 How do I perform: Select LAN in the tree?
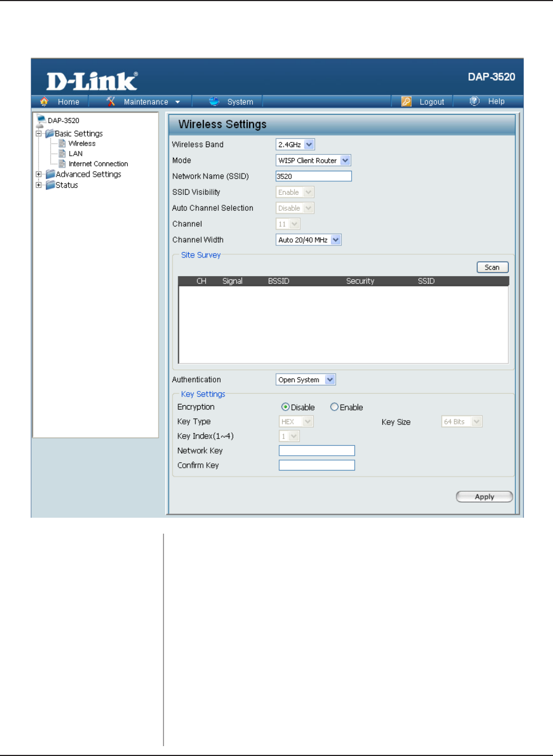[x=76, y=154]
